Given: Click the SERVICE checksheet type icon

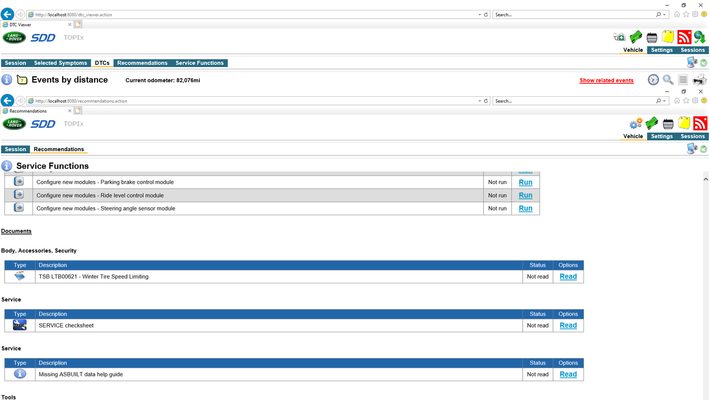Looking at the screenshot, I should tap(19, 325).
